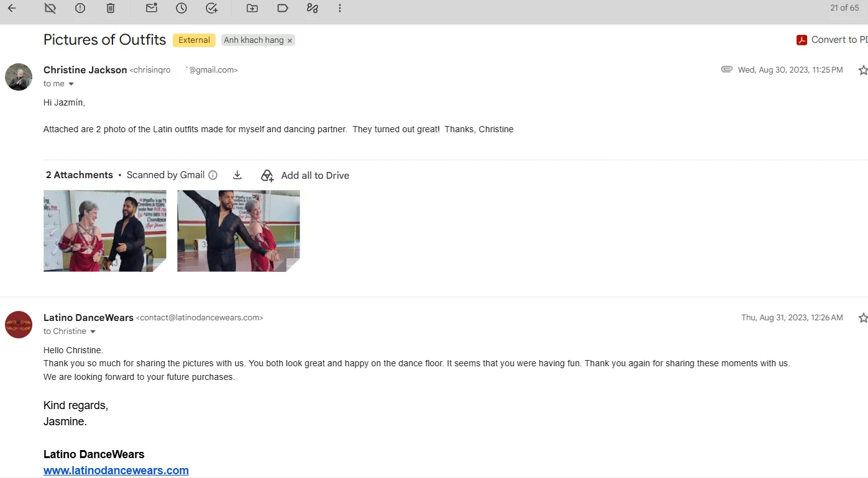The image size is (868, 478).
Task: Click the 'Wed, Aug 30, 2023, 11:25 PM' timestamp
Action: click(x=790, y=70)
